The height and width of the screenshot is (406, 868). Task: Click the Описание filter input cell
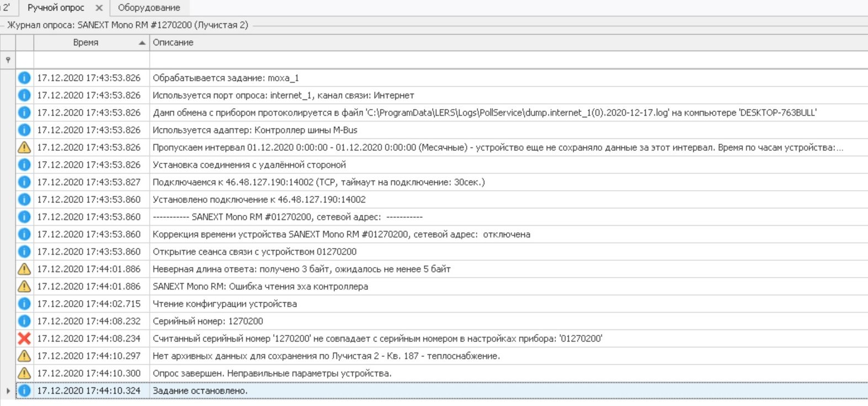pyautogui.click(x=508, y=60)
